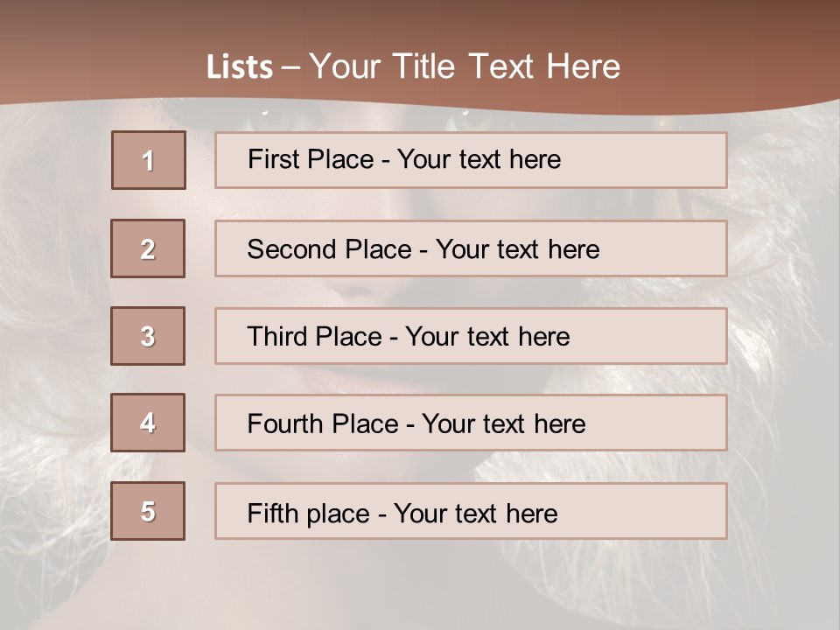Click 'Your text here' in Third Place row
This screenshot has height=630, width=840.
click(487, 337)
